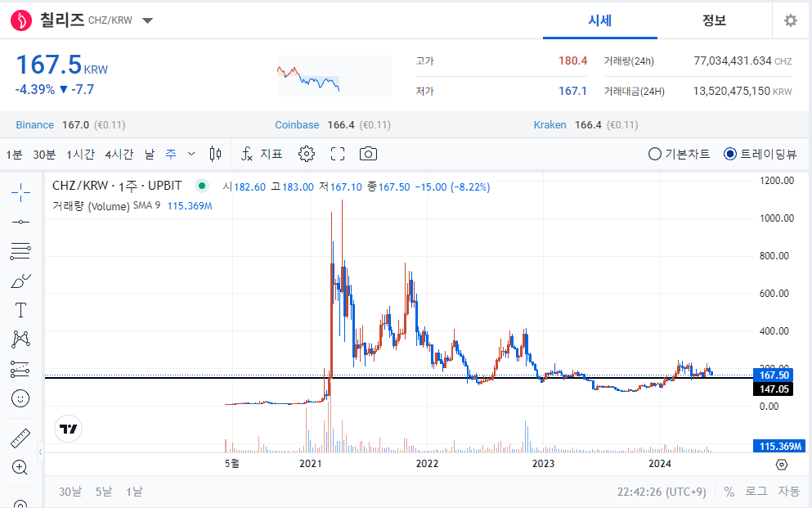Set interval to 1분
Viewport: 812px width, 508px height.
[x=14, y=155]
